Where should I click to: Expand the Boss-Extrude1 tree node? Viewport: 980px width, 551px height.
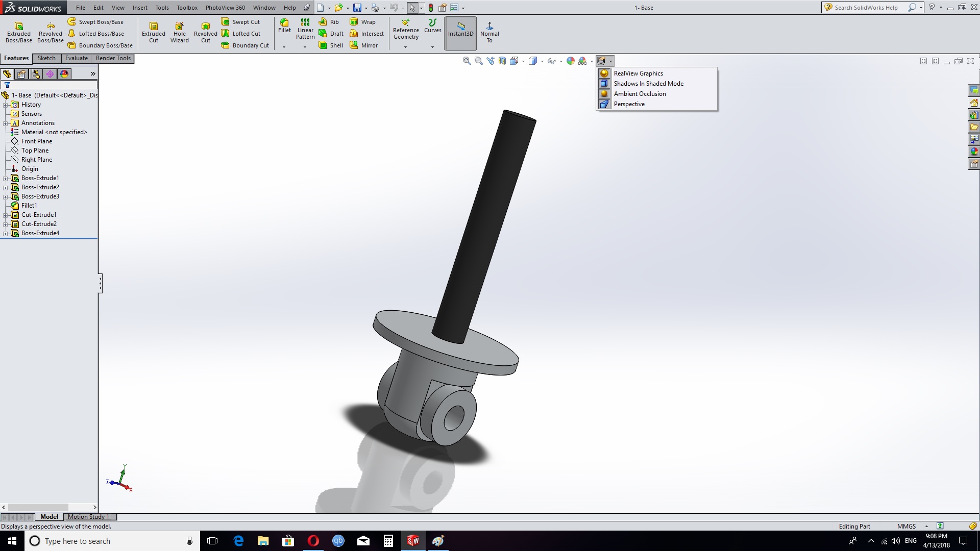pyautogui.click(x=5, y=178)
